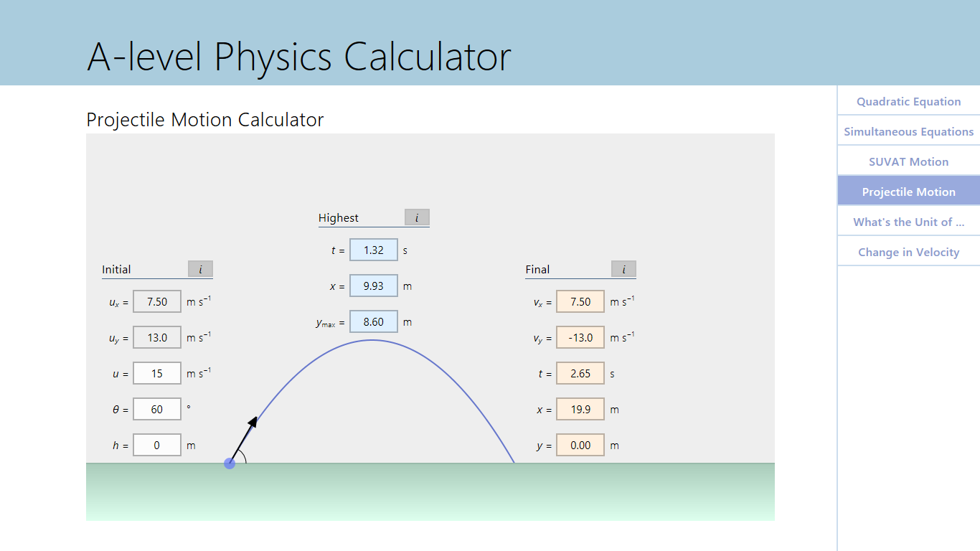Edit the launch speed u field

(x=157, y=373)
